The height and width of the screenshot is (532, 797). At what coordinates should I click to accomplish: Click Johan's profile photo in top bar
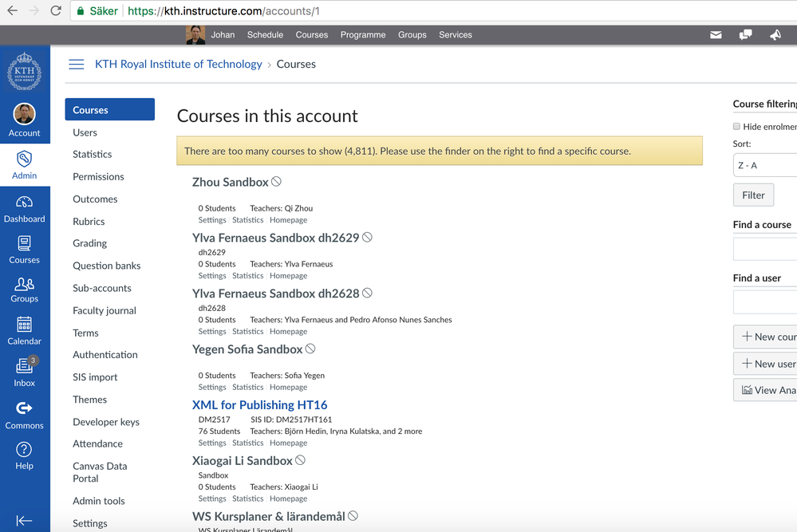[195, 35]
